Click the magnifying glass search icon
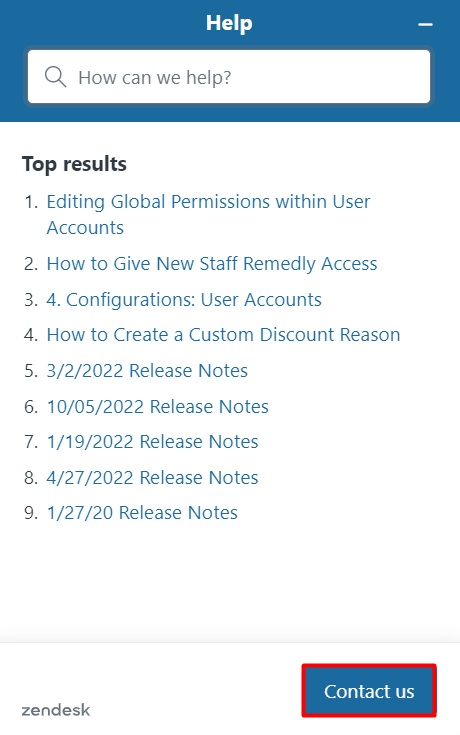Viewport: 460px width, 735px height. 55,76
